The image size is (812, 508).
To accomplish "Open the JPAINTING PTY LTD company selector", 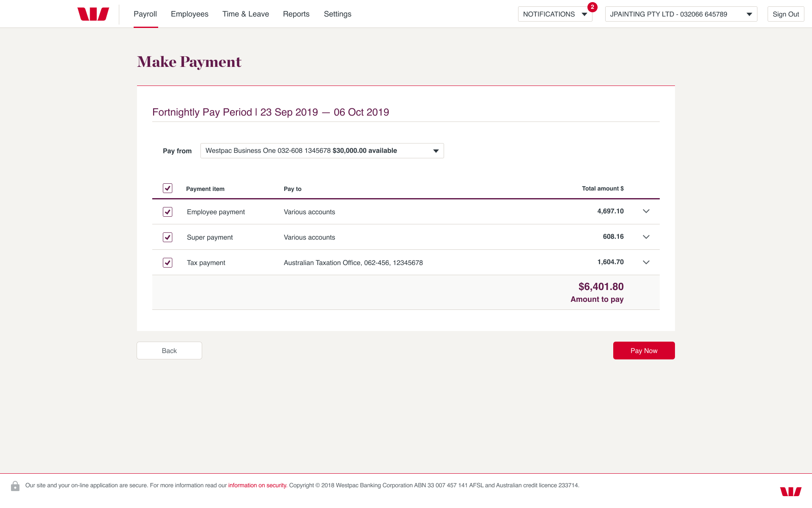I will [681, 14].
